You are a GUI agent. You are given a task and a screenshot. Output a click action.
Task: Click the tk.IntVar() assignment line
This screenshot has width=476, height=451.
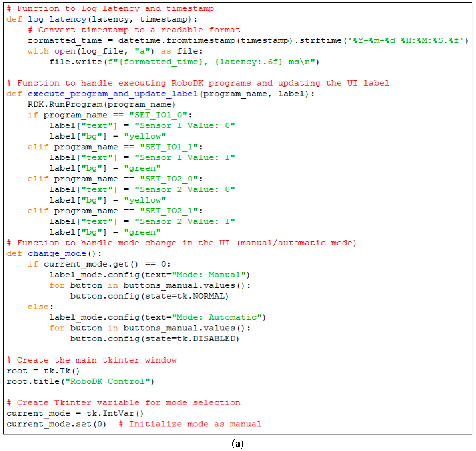(x=75, y=413)
